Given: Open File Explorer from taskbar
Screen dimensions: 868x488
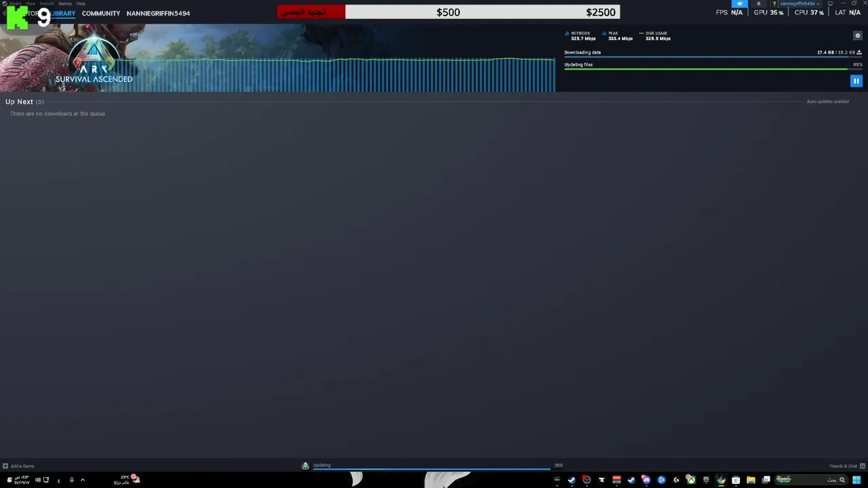Looking at the screenshot, I should click(751, 480).
